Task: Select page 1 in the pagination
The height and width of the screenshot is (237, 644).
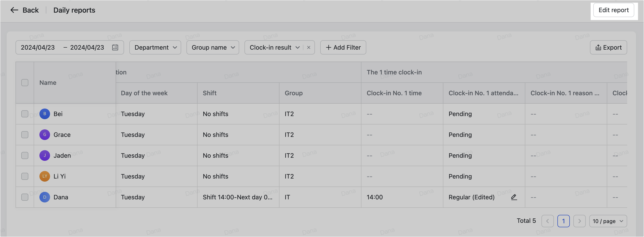Action: coord(563,221)
